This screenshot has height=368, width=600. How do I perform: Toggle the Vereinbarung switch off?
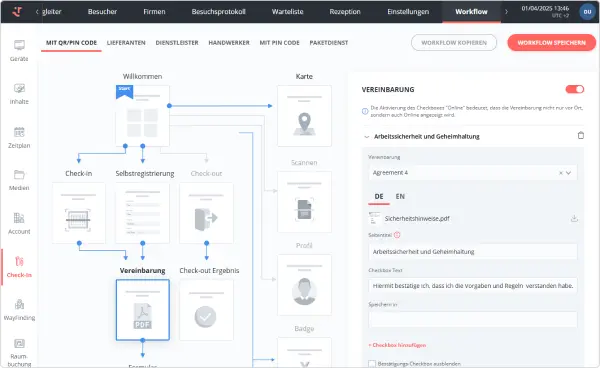574,89
